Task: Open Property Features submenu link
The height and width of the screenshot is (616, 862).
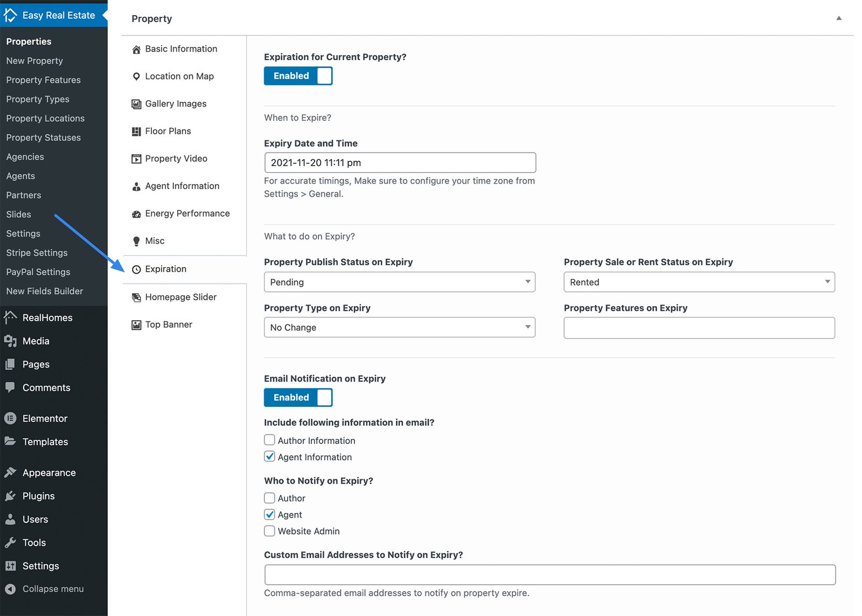Action: [x=44, y=80]
